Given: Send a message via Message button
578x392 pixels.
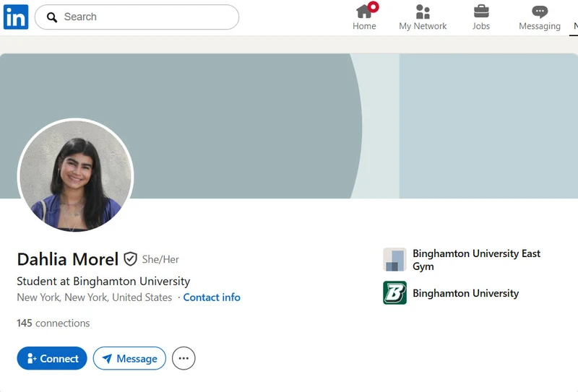Looking at the screenshot, I should click(129, 358).
